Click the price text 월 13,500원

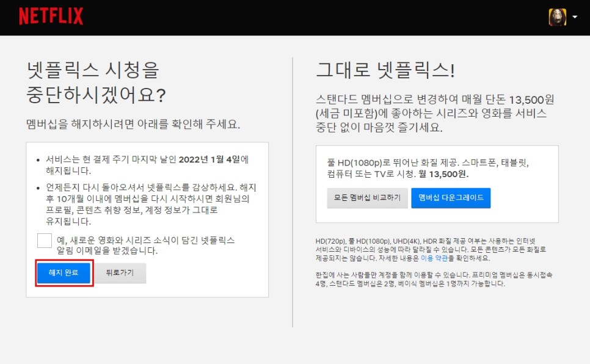[x=443, y=174]
